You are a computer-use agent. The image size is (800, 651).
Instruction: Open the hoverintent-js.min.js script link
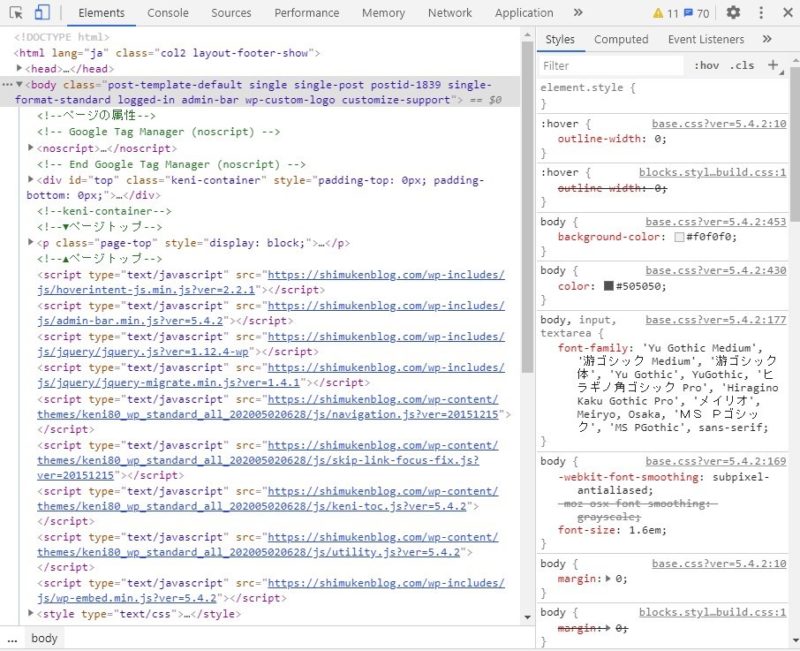click(146, 290)
